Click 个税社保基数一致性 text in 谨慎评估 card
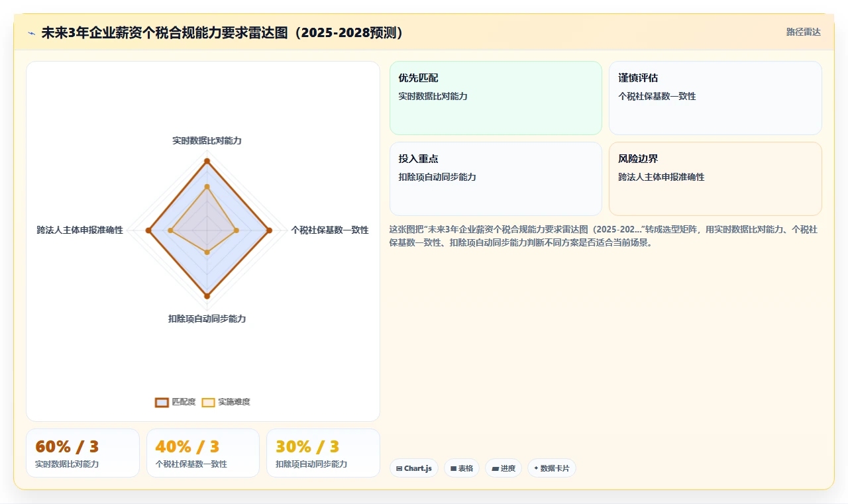Image resolution: width=848 pixels, height=504 pixels. coord(657,97)
